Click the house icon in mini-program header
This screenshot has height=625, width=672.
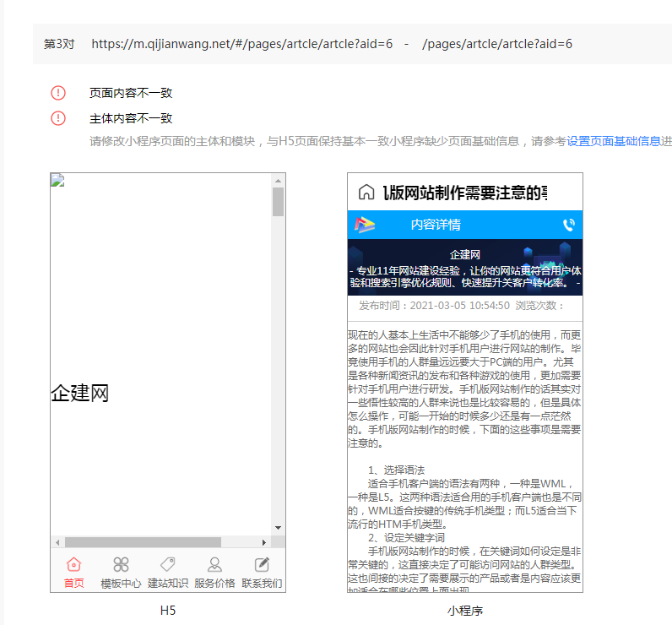(x=366, y=193)
